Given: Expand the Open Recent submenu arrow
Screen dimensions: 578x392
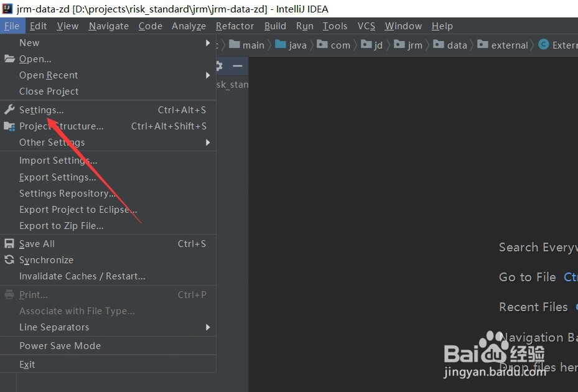Looking at the screenshot, I should coord(208,75).
